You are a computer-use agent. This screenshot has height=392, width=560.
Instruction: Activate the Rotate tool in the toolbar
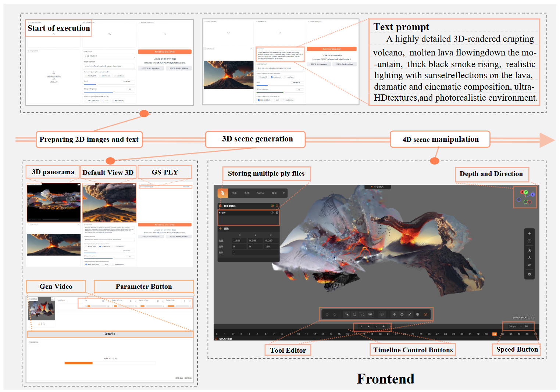(x=402, y=314)
